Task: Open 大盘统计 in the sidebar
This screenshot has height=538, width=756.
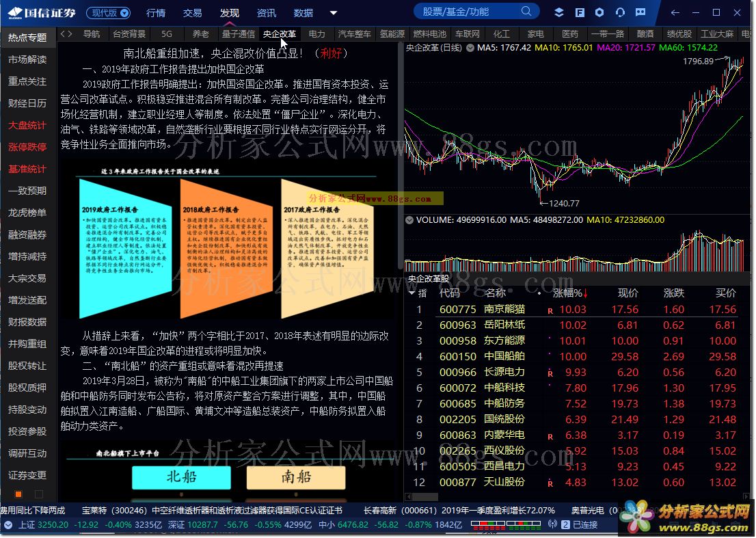Action: click(27, 125)
